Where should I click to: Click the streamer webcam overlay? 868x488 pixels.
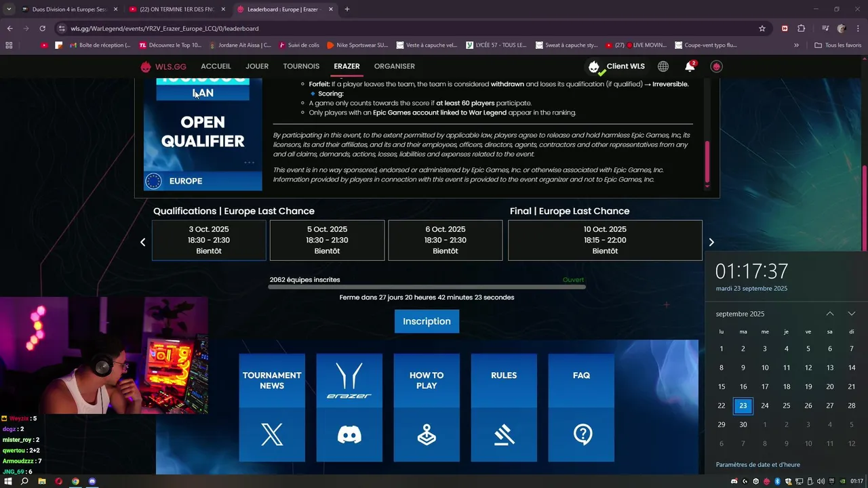(x=104, y=355)
